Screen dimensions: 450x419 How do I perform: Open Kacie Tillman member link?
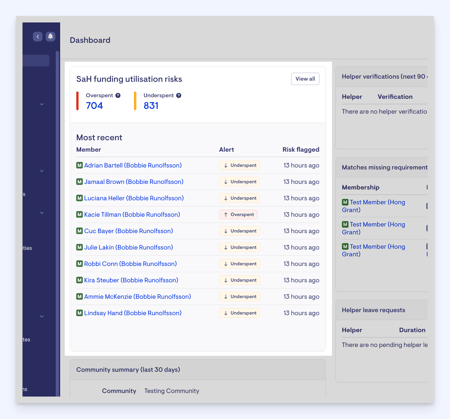[132, 214]
